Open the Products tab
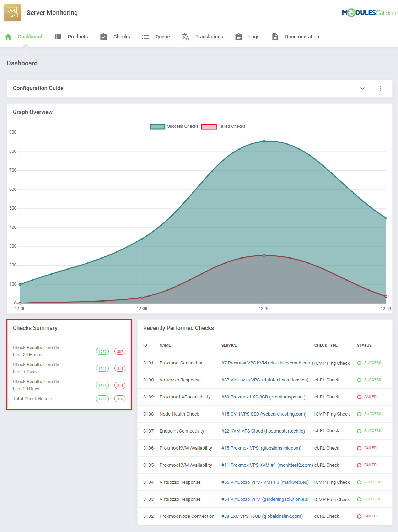The height and width of the screenshot is (532, 398). tap(78, 37)
